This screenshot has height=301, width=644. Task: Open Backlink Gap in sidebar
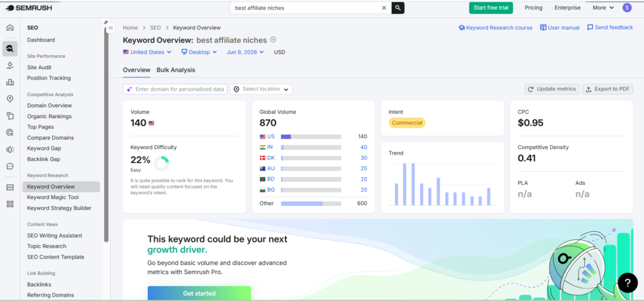click(43, 159)
